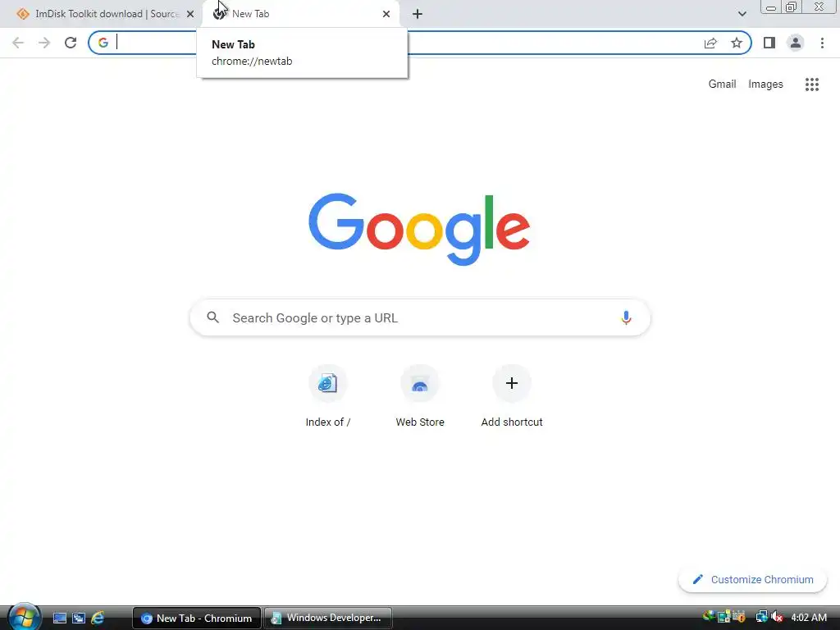Open Windows Developer taskbar button
The image size is (840, 630).
pyautogui.click(x=328, y=619)
